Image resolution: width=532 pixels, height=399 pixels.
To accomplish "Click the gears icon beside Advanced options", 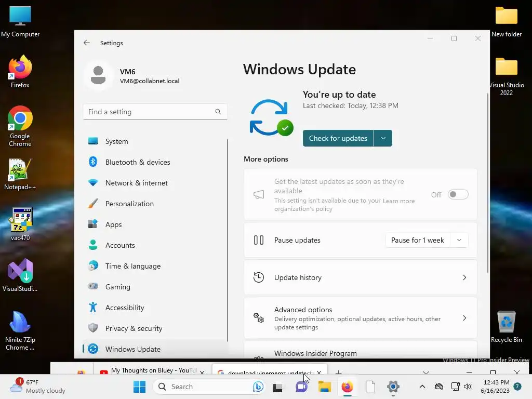I will (259, 318).
